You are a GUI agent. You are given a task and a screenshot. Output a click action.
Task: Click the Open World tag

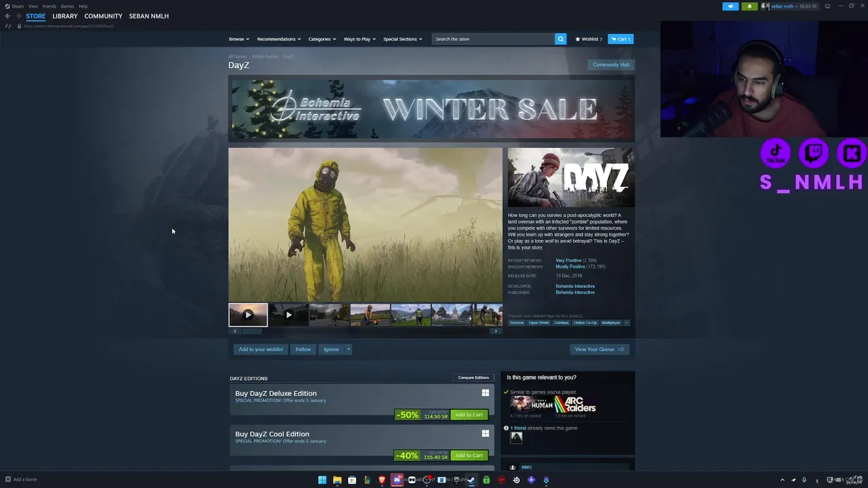point(539,323)
